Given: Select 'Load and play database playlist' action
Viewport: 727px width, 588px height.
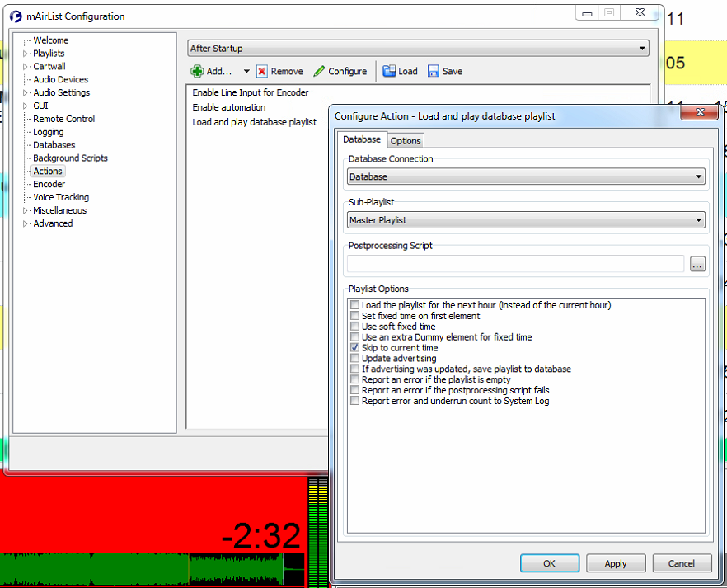Looking at the screenshot, I should (x=254, y=122).
